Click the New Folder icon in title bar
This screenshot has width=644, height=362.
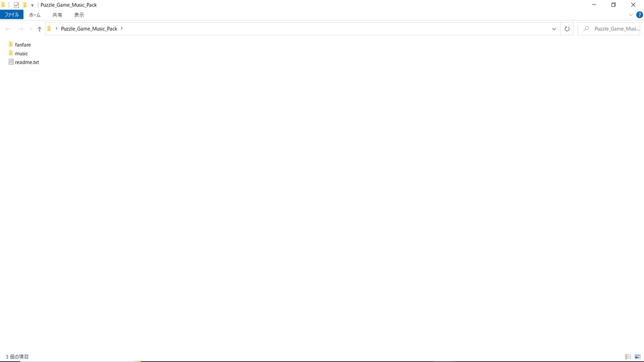click(x=25, y=5)
